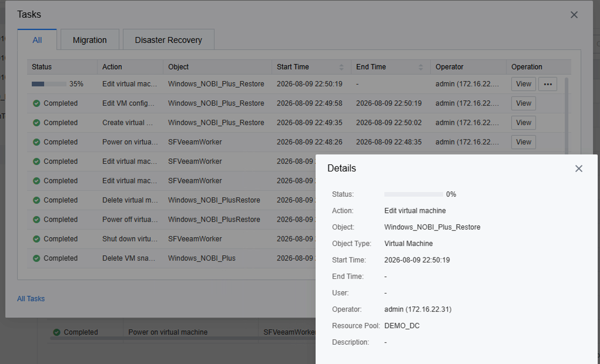Click green check icon of Delete VM snapshot row
600x364 pixels.
(x=36, y=258)
